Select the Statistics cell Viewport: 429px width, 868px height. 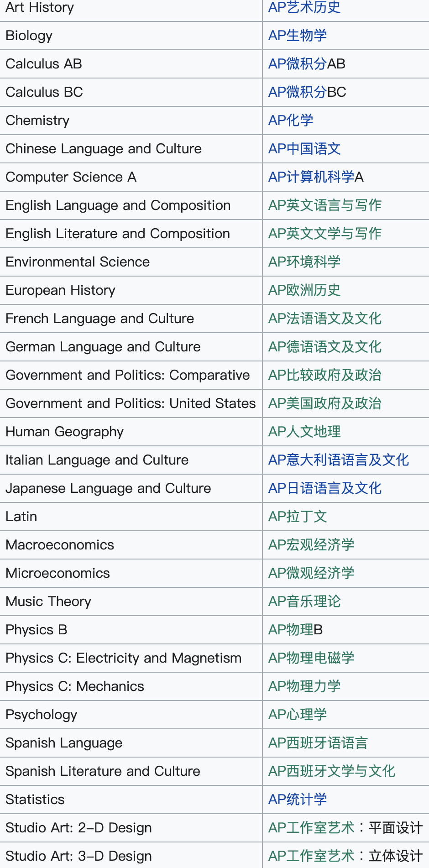pos(131,800)
